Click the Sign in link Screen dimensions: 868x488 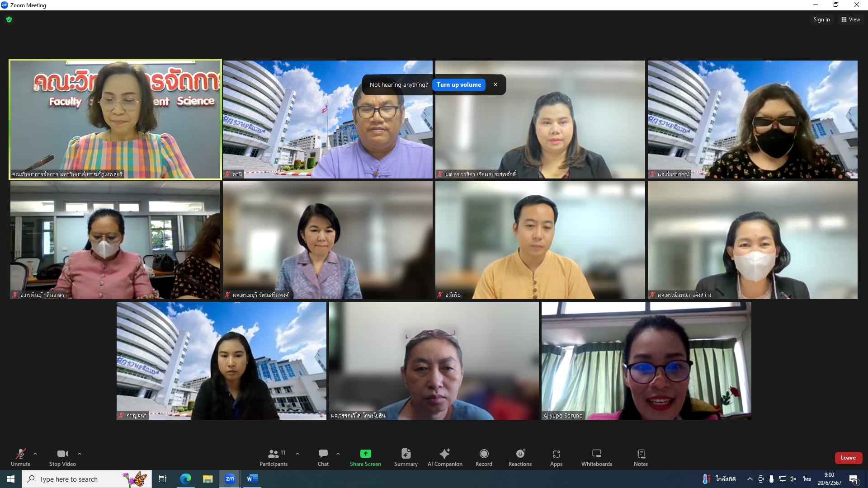point(821,19)
